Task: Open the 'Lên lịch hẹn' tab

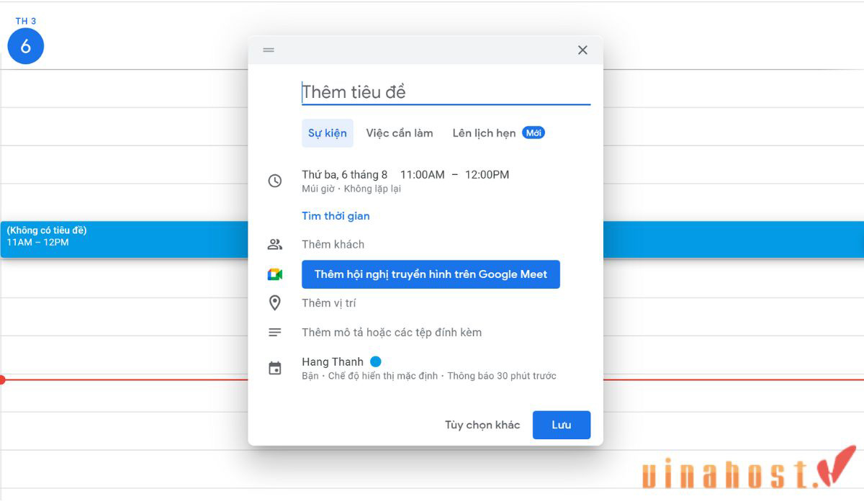Action: 484,133
